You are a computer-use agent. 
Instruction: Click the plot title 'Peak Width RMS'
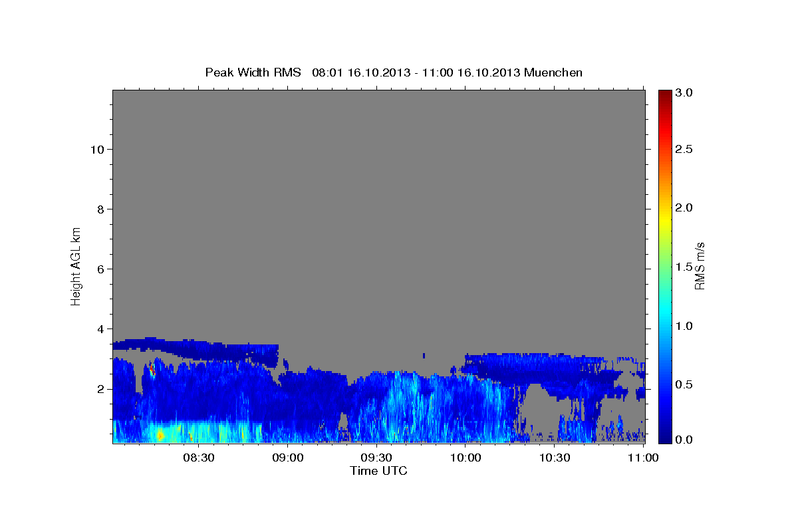(x=253, y=72)
